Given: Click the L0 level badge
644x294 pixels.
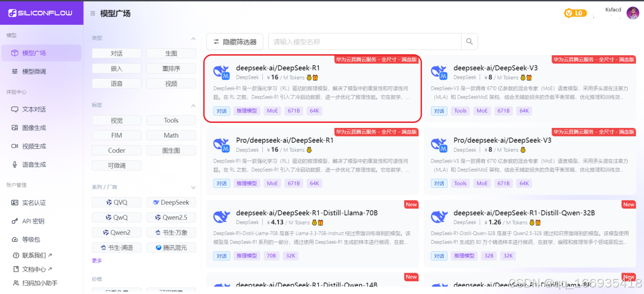Looking at the screenshot, I should pyautogui.click(x=575, y=13).
